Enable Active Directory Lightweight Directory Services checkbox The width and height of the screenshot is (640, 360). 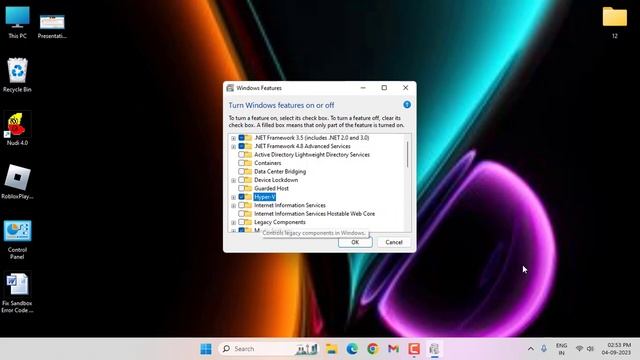(242, 155)
